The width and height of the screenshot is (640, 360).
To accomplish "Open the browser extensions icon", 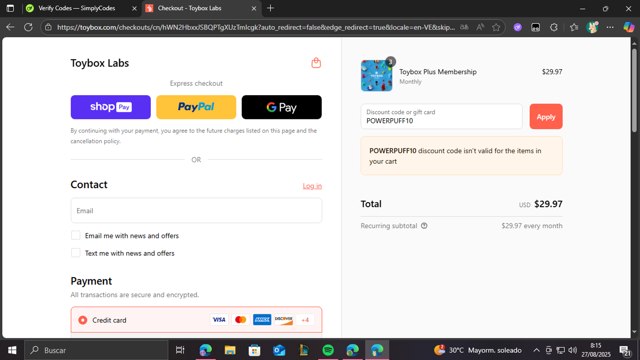I will pyautogui.click(x=554, y=27).
